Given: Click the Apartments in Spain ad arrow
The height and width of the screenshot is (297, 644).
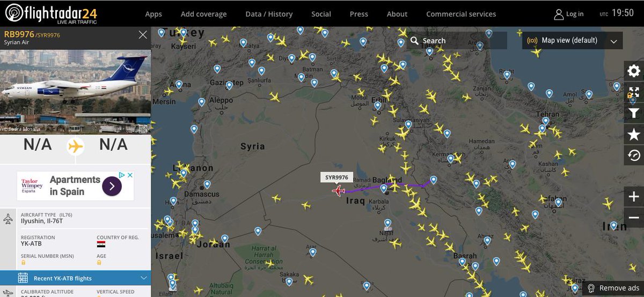Looking at the screenshot, I should coord(112,186).
